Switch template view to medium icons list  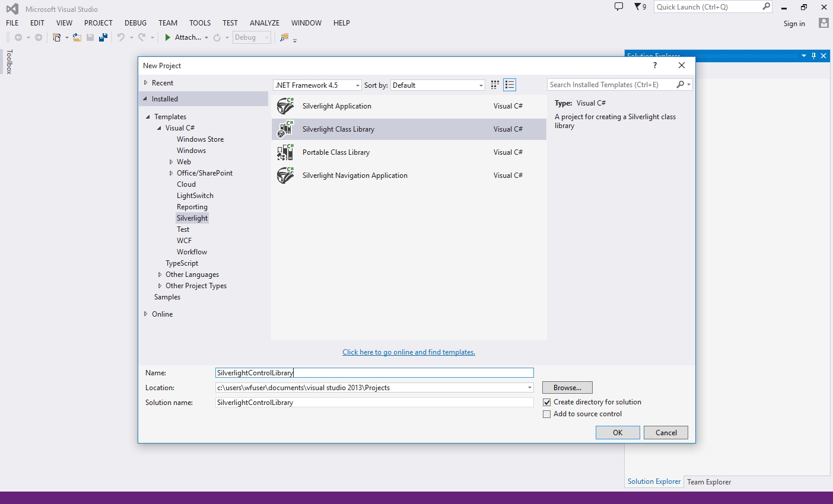[x=510, y=85]
